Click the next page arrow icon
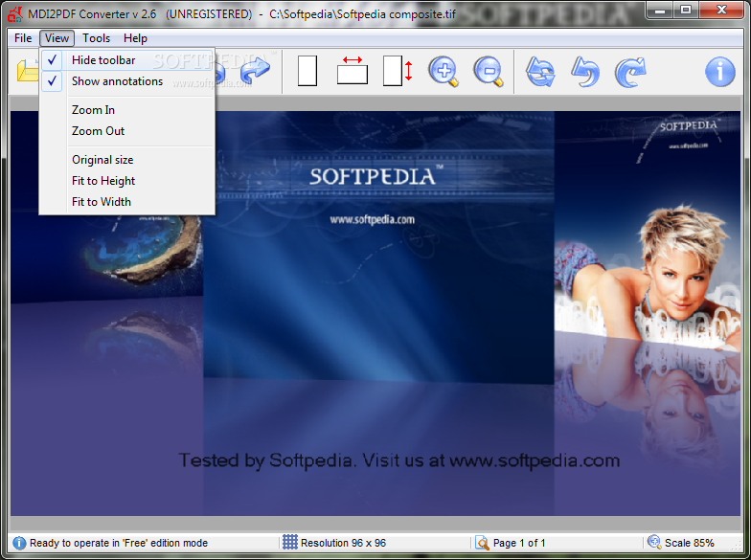 coord(255,71)
